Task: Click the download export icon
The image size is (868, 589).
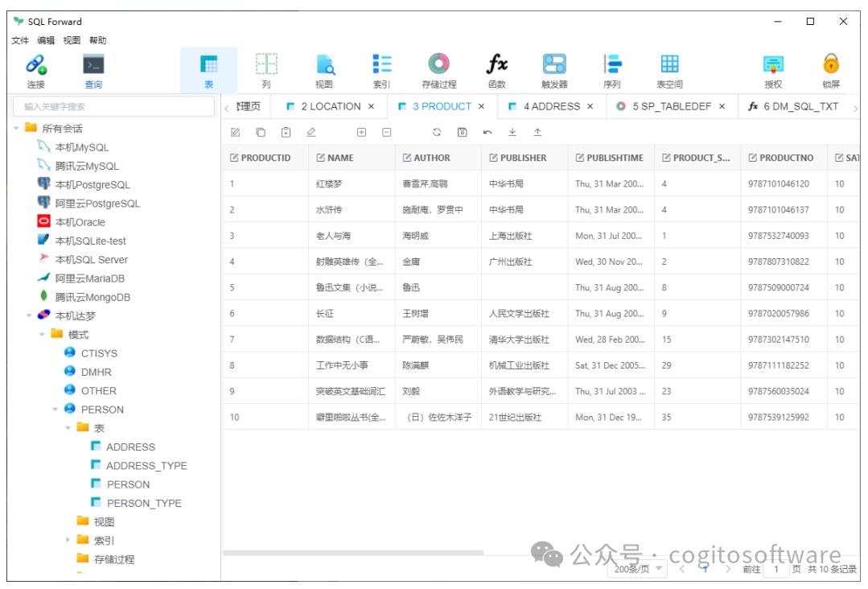Action: tap(512, 132)
